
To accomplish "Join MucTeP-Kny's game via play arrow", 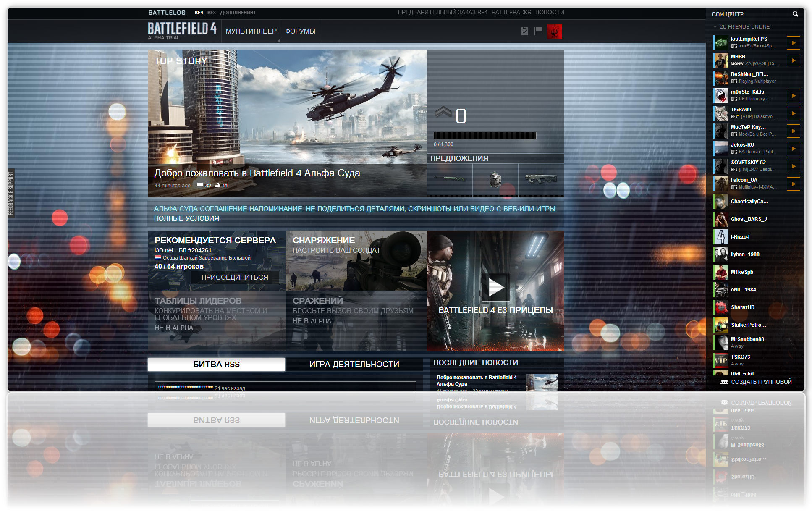I will [794, 131].
